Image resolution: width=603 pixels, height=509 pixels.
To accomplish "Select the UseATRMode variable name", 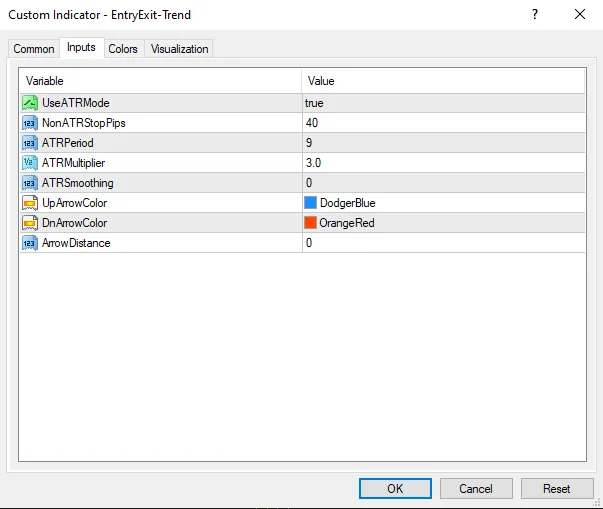I will tap(76, 103).
